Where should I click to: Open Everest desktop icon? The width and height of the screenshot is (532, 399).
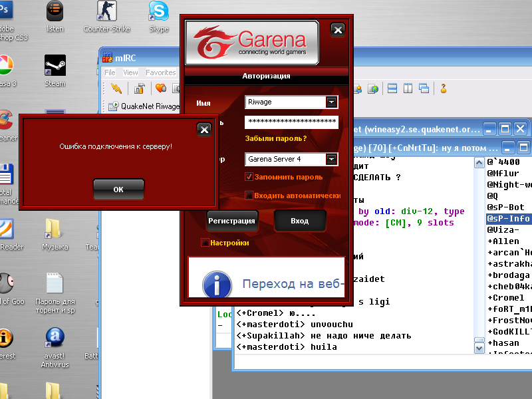(x=7, y=343)
